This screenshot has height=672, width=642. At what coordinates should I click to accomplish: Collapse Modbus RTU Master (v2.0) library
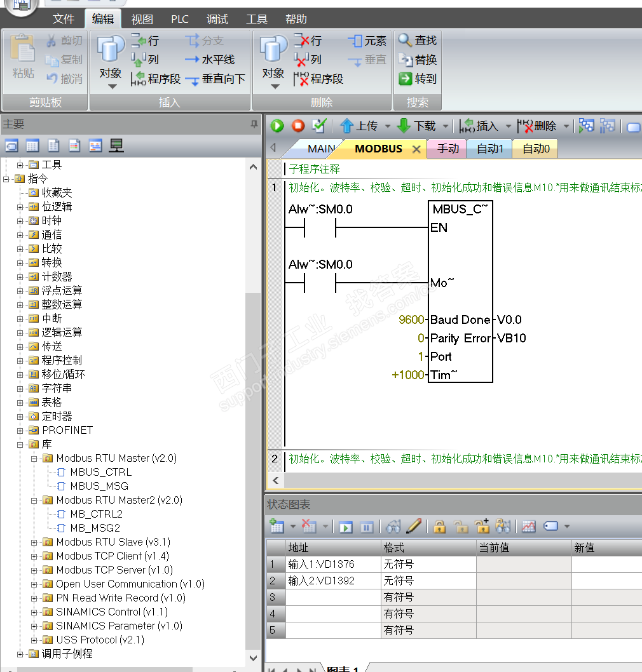(x=34, y=459)
